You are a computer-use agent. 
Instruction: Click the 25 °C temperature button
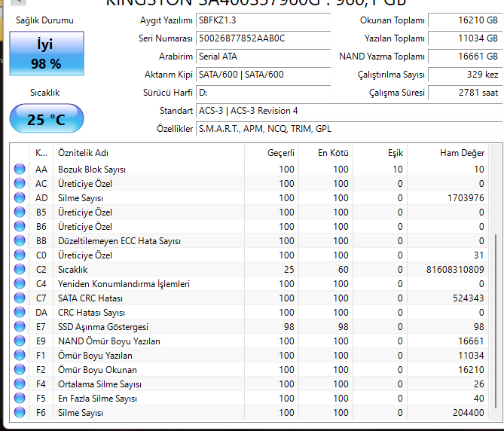pyautogui.click(x=47, y=118)
